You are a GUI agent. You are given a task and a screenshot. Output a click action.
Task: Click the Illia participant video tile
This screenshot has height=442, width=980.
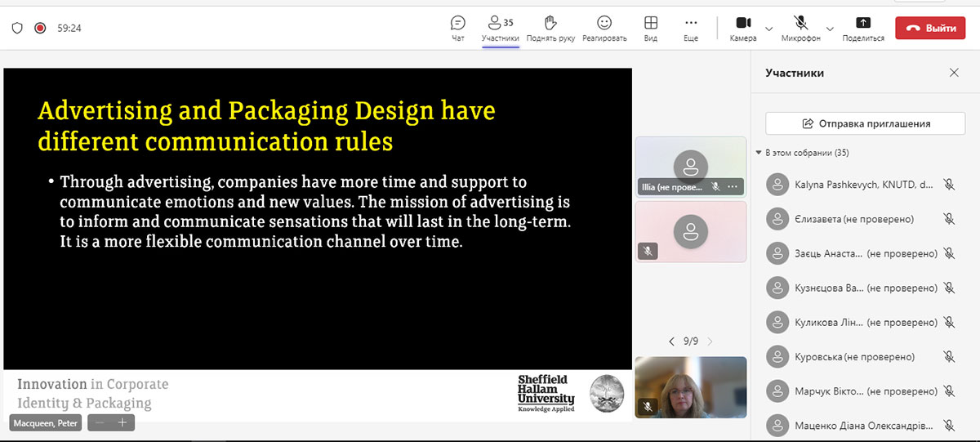[x=691, y=167]
